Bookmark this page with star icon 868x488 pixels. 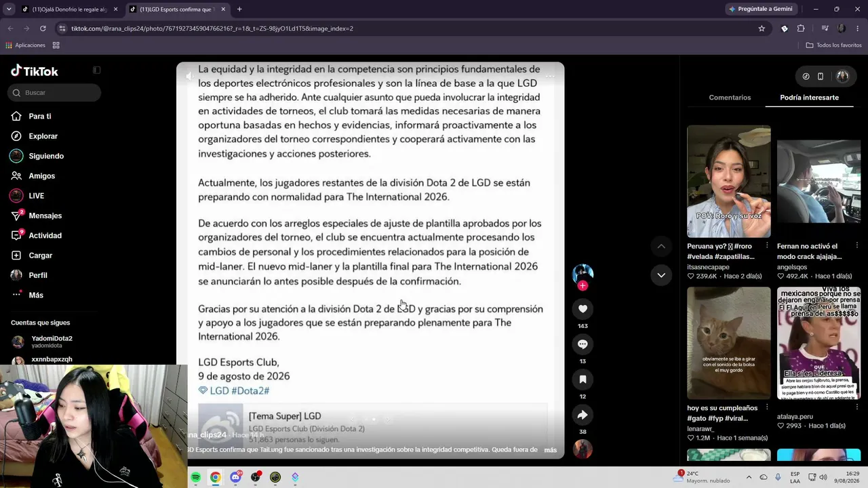[x=762, y=28]
